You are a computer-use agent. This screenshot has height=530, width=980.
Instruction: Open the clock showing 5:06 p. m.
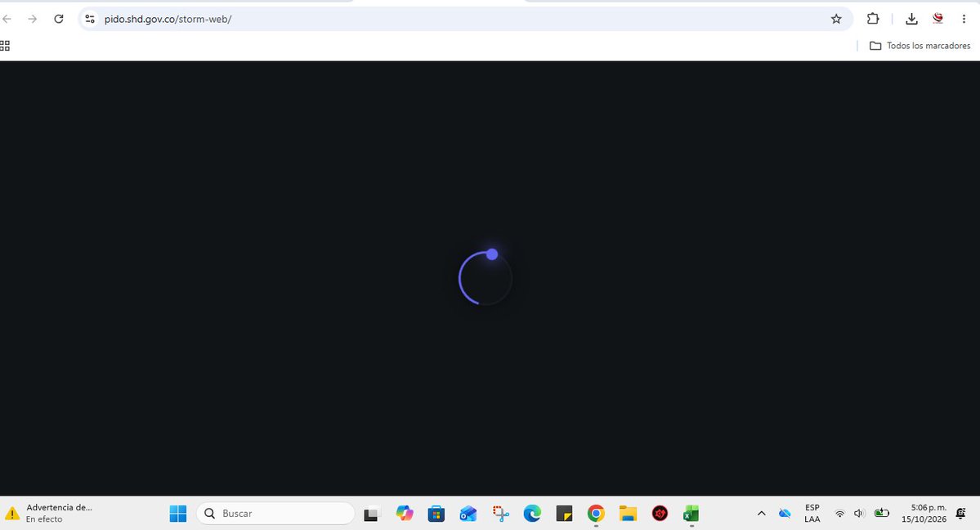point(924,513)
